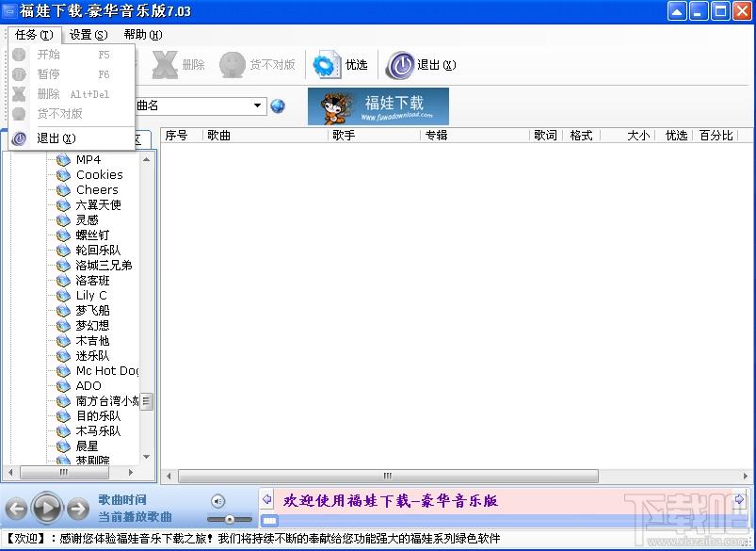This screenshot has height=551, width=756.
Task: Sort by the 歌手 column header
Action: [x=343, y=136]
